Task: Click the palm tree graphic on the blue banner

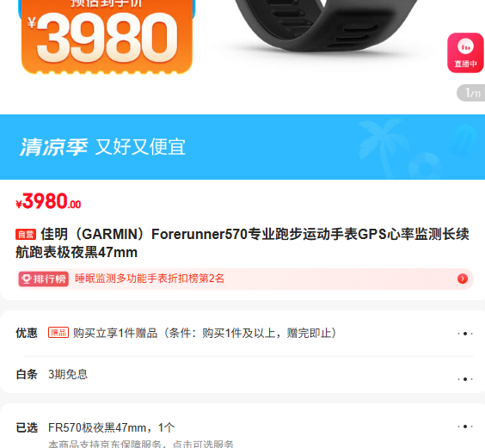Action: pos(380,145)
